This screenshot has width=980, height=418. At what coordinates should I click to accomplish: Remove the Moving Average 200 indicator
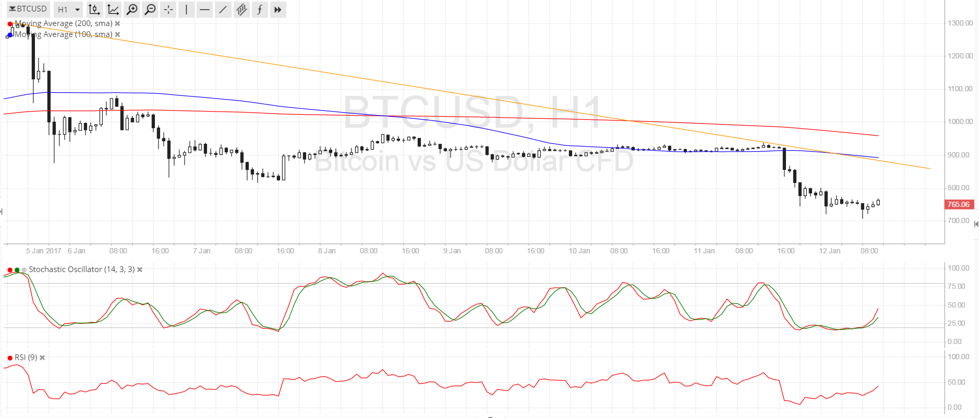pyautogui.click(x=118, y=23)
